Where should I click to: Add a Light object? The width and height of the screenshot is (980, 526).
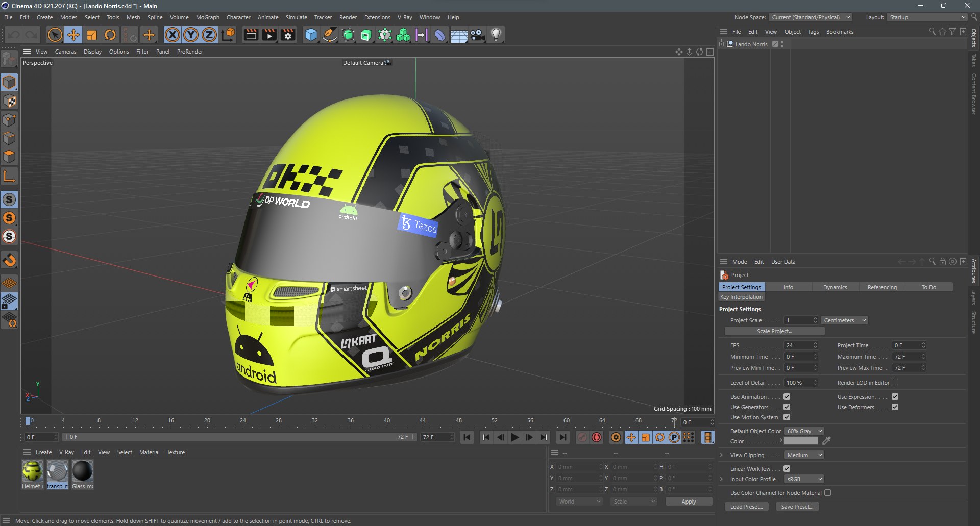pyautogui.click(x=496, y=35)
